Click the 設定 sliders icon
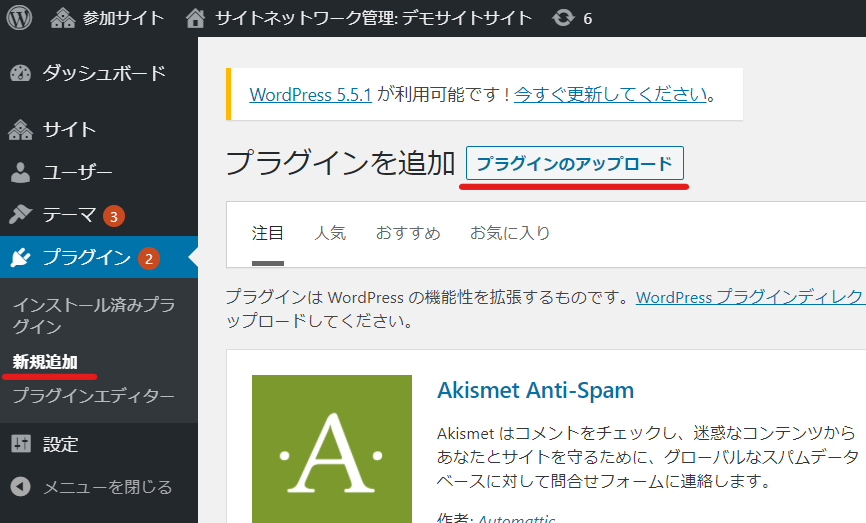The height and width of the screenshot is (523, 866). (x=21, y=443)
